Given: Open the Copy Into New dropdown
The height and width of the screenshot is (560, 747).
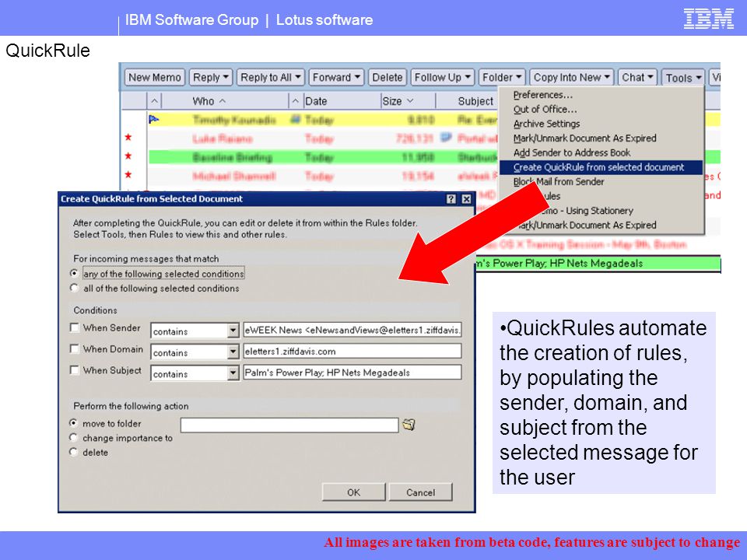Looking at the screenshot, I should (571, 78).
